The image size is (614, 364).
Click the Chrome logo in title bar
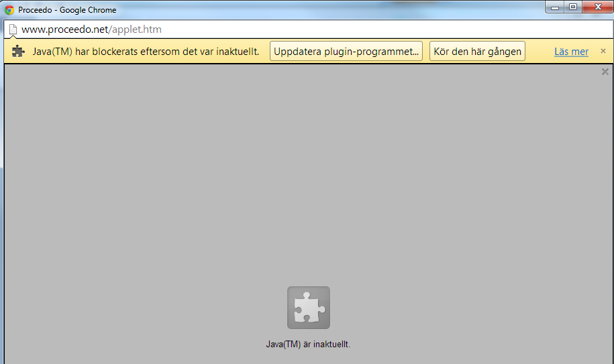(x=9, y=10)
